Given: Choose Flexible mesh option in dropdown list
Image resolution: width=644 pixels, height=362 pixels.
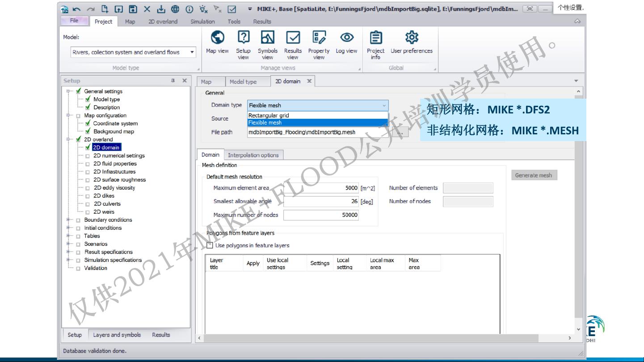Looking at the screenshot, I should pos(318,122).
